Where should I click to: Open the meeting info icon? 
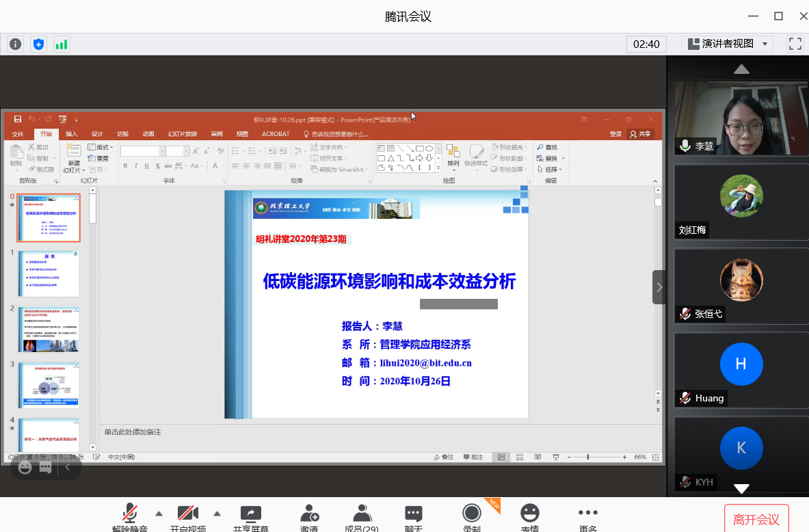(16, 44)
